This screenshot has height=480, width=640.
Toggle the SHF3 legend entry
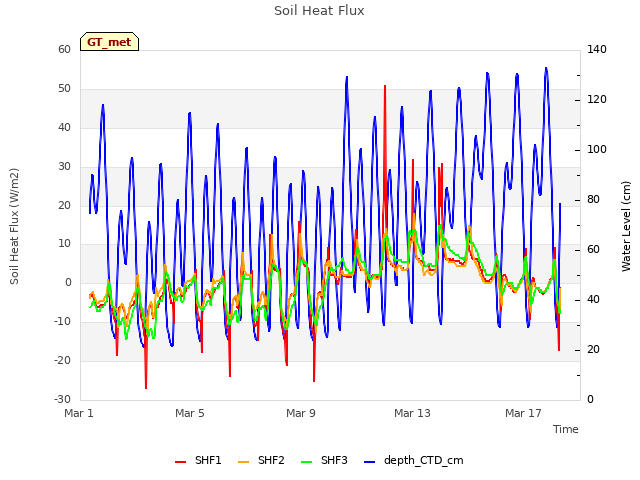(324, 460)
